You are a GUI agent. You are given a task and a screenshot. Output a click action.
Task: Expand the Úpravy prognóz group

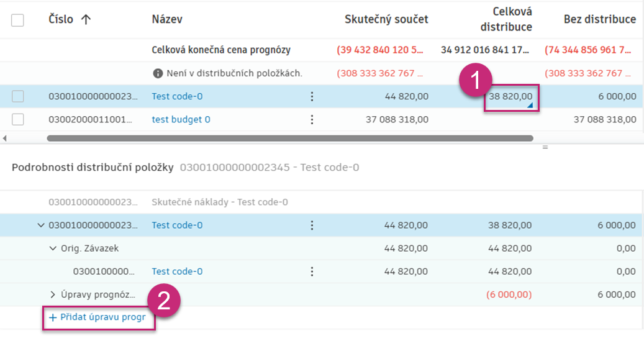coord(53,294)
